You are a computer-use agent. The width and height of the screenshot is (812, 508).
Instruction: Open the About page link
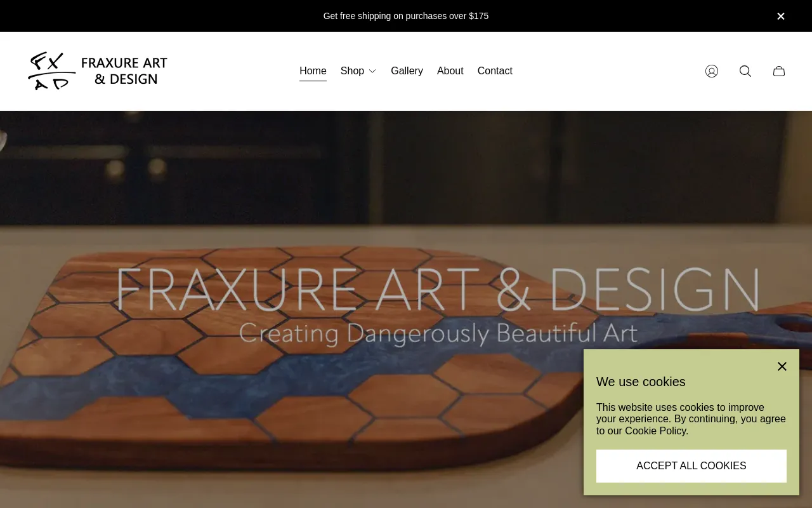tap(450, 71)
